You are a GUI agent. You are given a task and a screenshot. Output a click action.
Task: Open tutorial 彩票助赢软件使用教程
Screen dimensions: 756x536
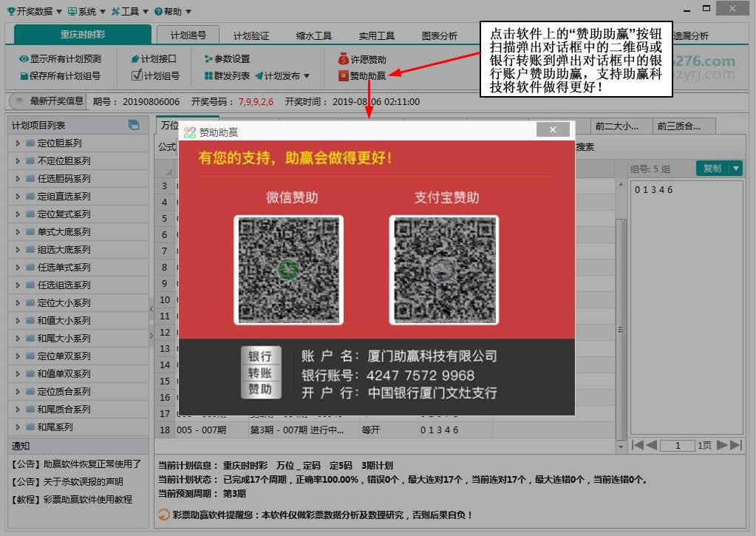pos(72,500)
